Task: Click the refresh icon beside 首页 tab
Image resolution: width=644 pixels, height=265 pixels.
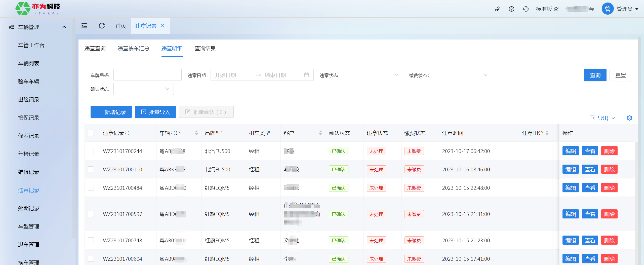Action: coord(102,26)
